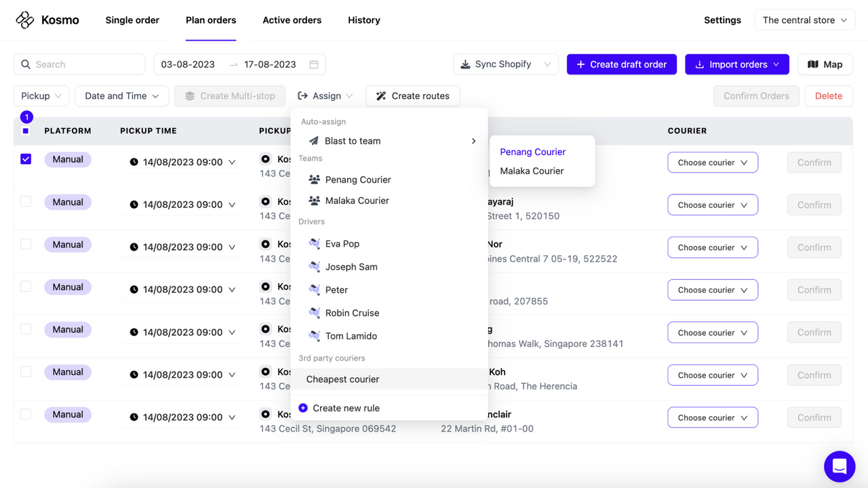Viewport: 868px width, 488px height.
Task: Click the Create new rule plus icon
Action: click(303, 407)
